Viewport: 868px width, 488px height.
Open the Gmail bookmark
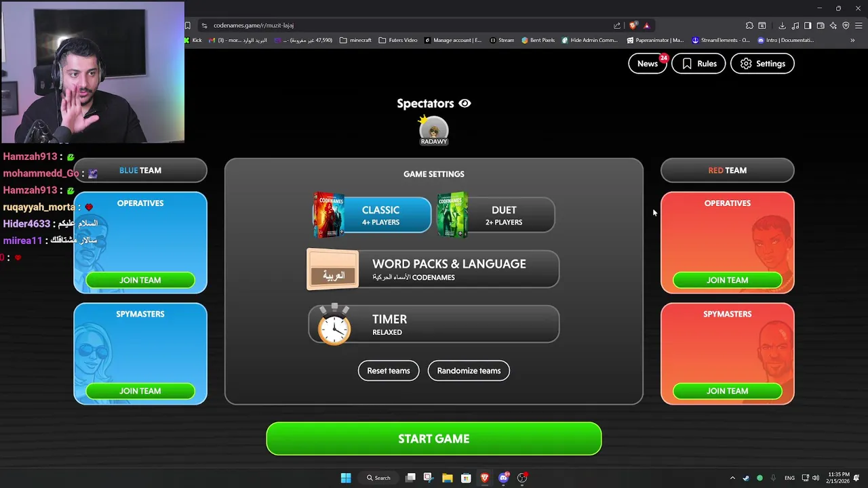pyautogui.click(x=238, y=40)
